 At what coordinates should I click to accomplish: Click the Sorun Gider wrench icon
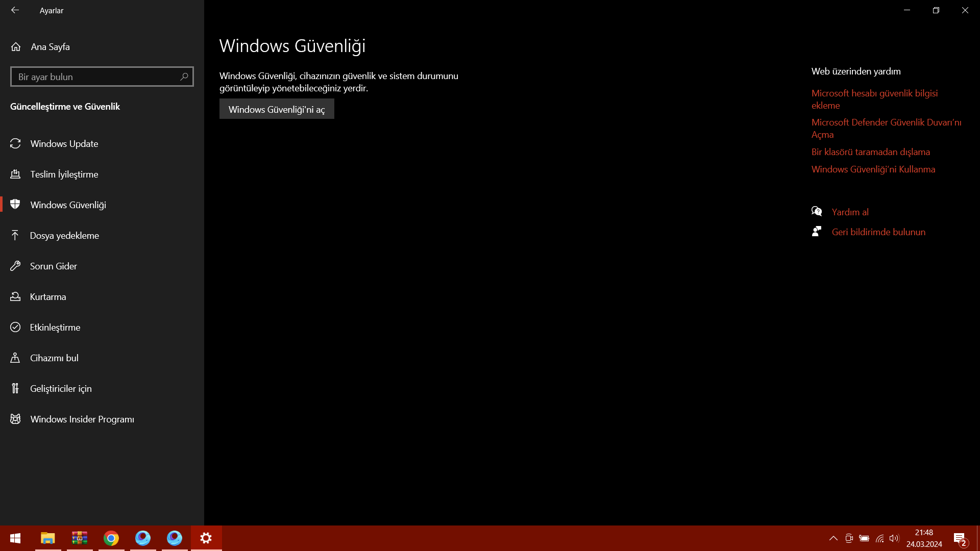coord(15,266)
